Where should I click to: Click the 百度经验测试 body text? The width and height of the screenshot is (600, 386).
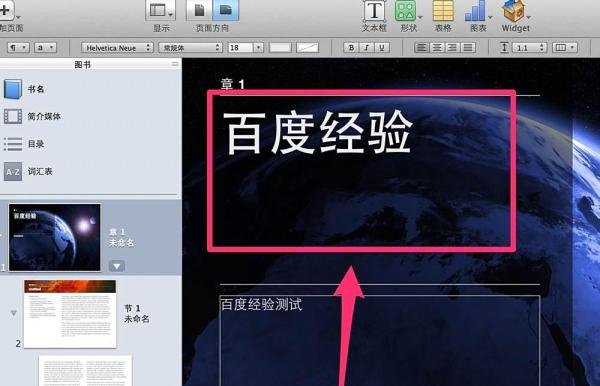tap(261, 305)
